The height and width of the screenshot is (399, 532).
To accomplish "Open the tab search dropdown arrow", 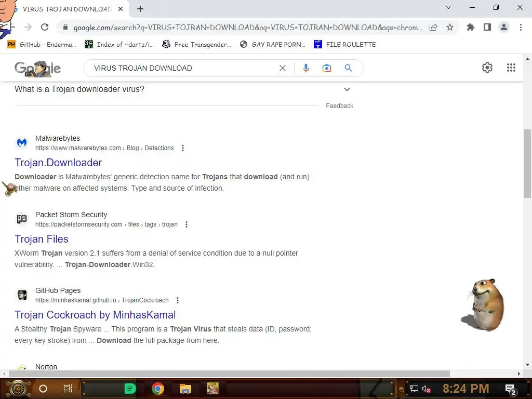I will 448,7.
